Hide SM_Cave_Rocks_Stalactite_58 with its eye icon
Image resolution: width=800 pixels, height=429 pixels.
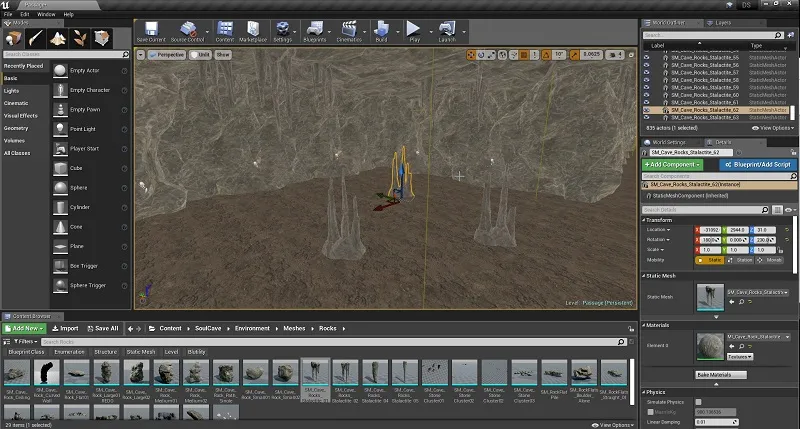coord(646,80)
